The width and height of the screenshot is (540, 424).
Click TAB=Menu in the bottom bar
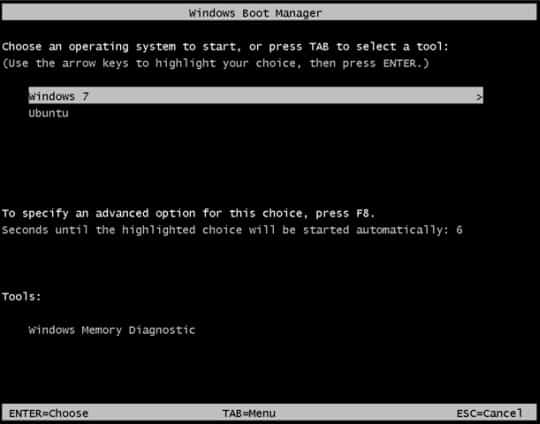249,413
